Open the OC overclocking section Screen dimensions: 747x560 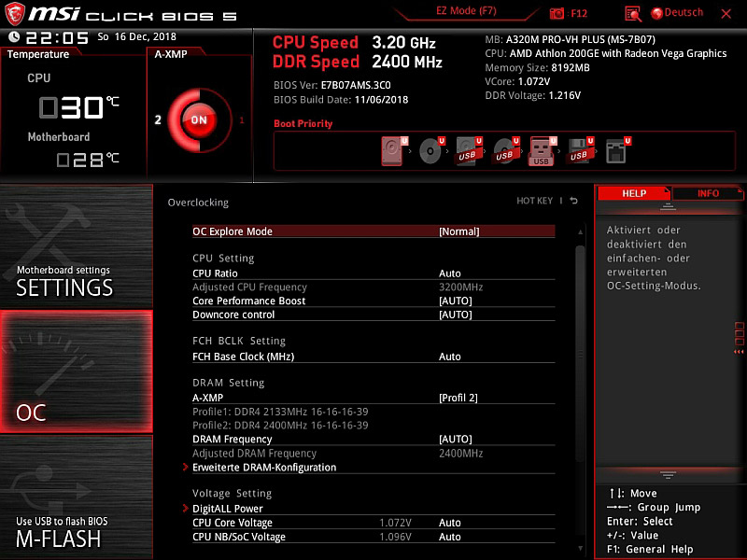click(77, 371)
